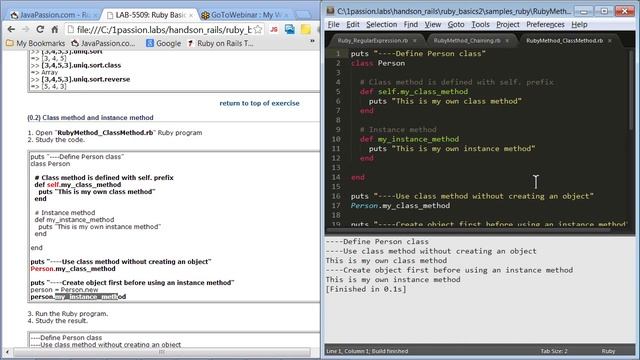Click the red self keyword in page code
The height and width of the screenshot is (360, 640).
(x=53, y=185)
